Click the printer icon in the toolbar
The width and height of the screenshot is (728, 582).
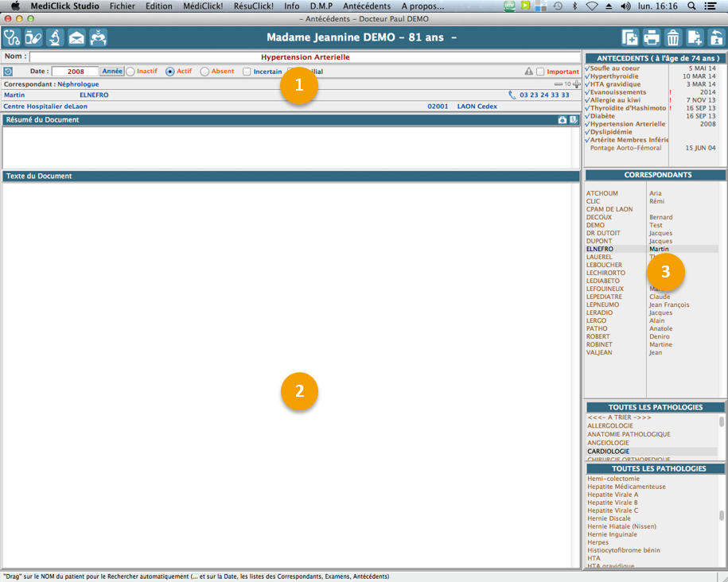(x=652, y=37)
